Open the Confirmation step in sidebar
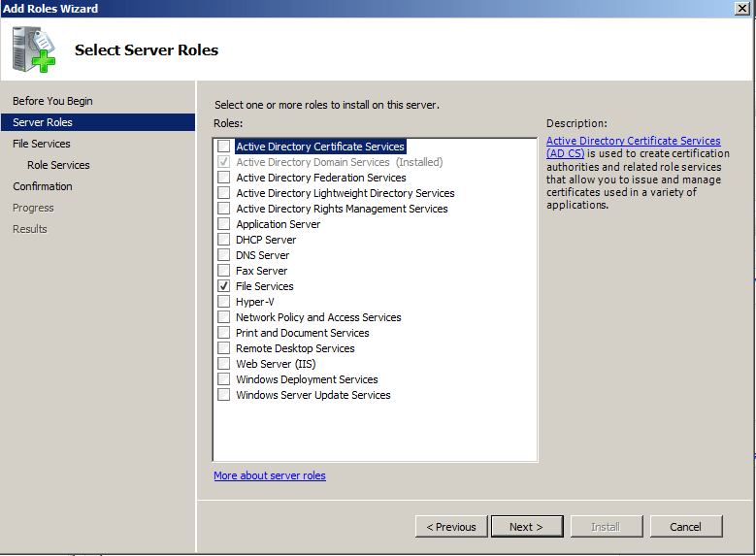Viewport: 756px width, 556px height. [43, 186]
